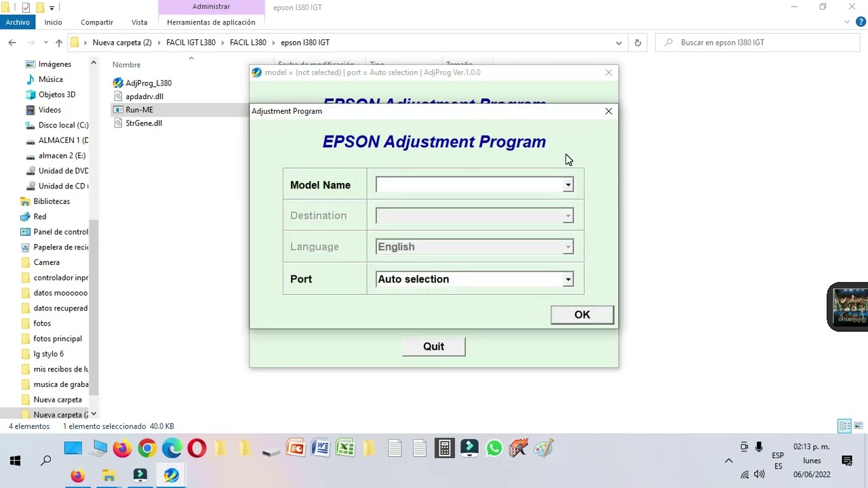The image size is (868, 488).
Task: Open the Archivo menu
Action: coord(18,22)
